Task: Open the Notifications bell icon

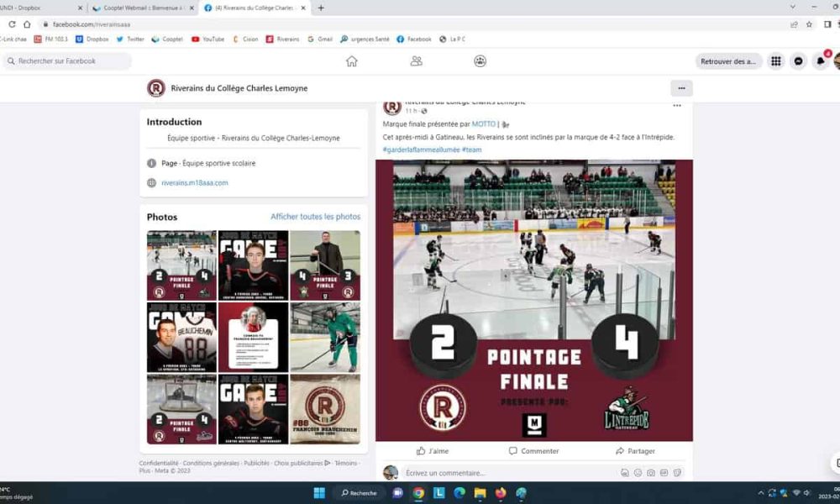Action: [821, 62]
